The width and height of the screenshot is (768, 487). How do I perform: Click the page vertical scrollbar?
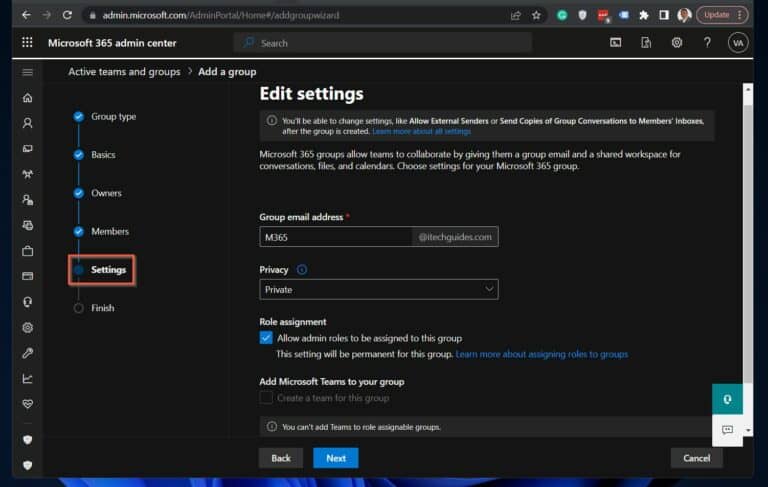click(x=747, y=245)
